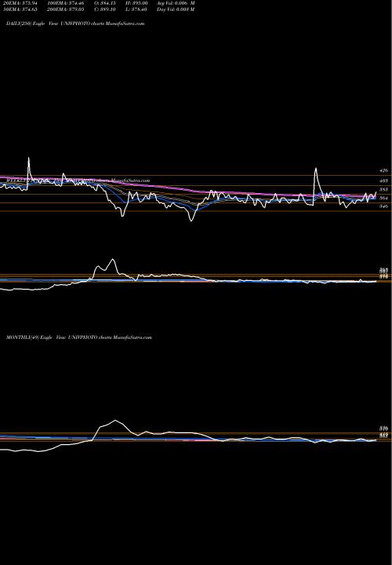The height and width of the screenshot is (565, 392).
Task: Click the peak of the monthly chart line
Action: click(115, 420)
